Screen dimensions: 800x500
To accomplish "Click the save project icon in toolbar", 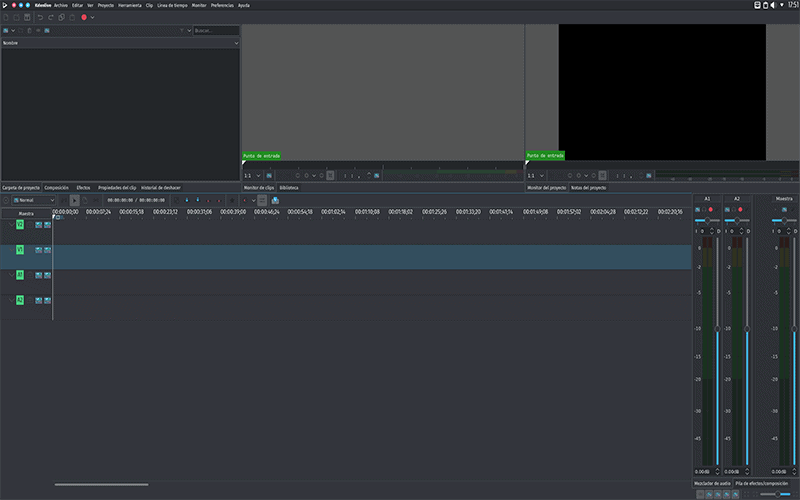I will tap(27, 17).
